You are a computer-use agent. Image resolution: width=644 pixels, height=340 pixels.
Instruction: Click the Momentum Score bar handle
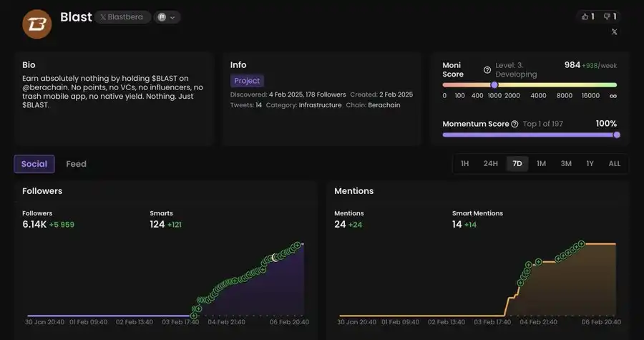click(x=617, y=135)
